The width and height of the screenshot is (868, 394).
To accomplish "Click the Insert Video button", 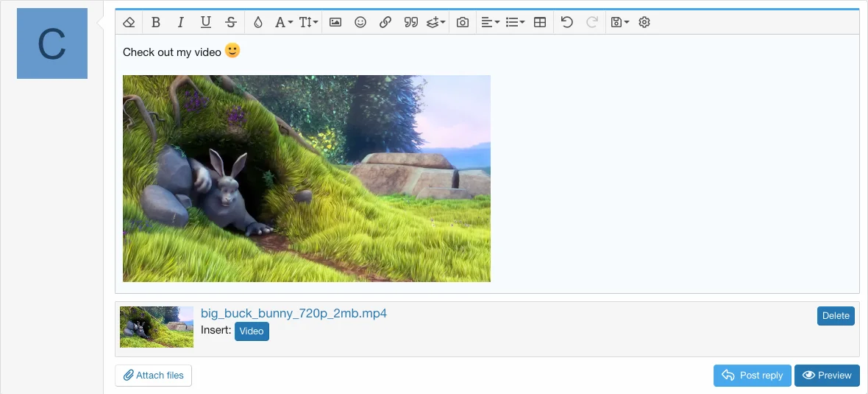I will click(x=252, y=331).
